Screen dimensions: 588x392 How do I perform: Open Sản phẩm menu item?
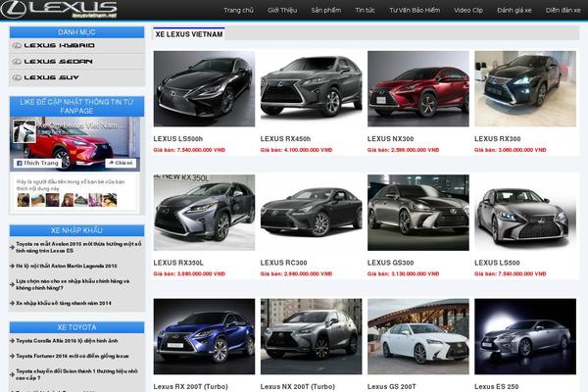tap(326, 10)
